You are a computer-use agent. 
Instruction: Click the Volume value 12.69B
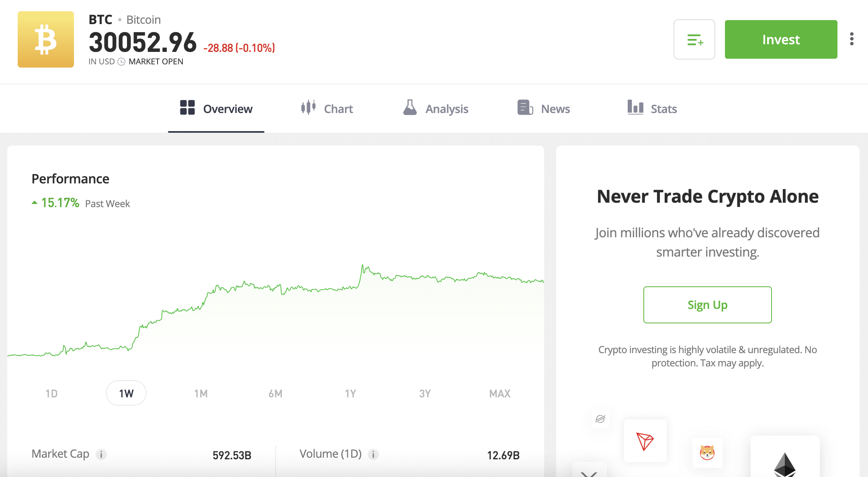point(503,455)
